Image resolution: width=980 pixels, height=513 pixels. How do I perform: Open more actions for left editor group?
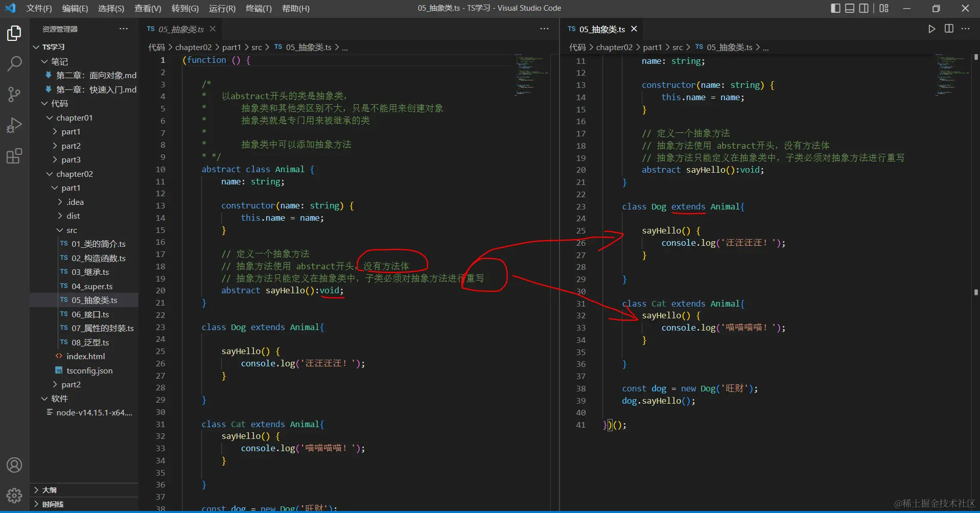(545, 29)
